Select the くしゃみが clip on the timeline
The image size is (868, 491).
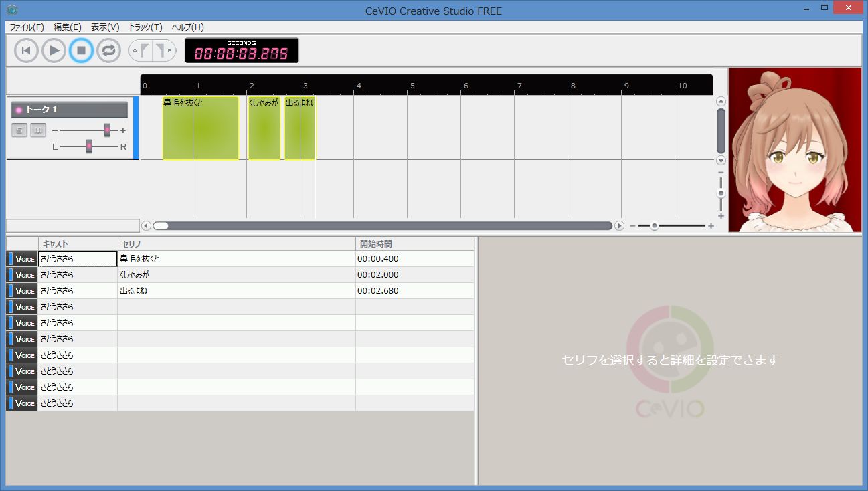[264, 128]
